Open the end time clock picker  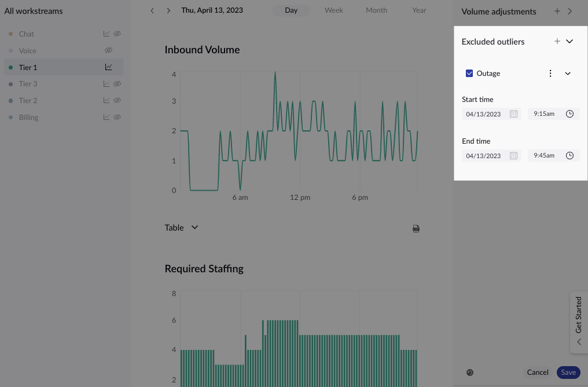click(x=569, y=156)
